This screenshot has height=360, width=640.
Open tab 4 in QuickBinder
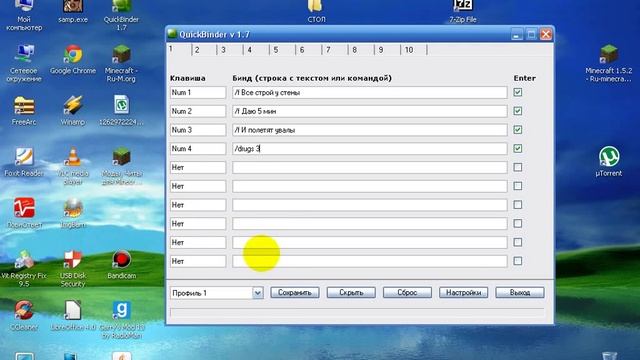(x=256, y=50)
